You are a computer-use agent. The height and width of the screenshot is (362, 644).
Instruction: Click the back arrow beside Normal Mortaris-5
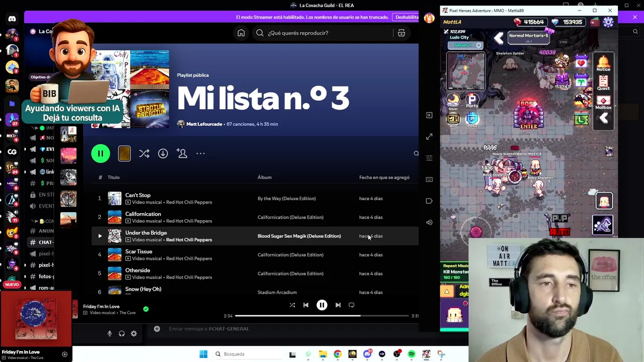(499, 38)
